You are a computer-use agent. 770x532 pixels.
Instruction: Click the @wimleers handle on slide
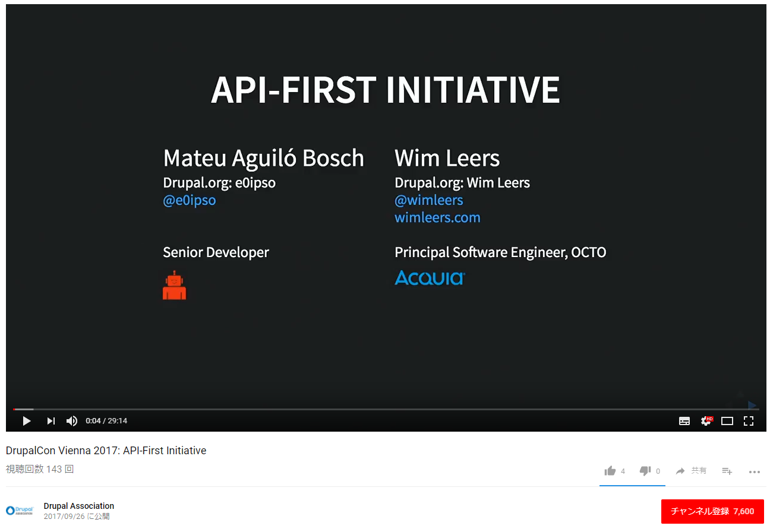429,200
